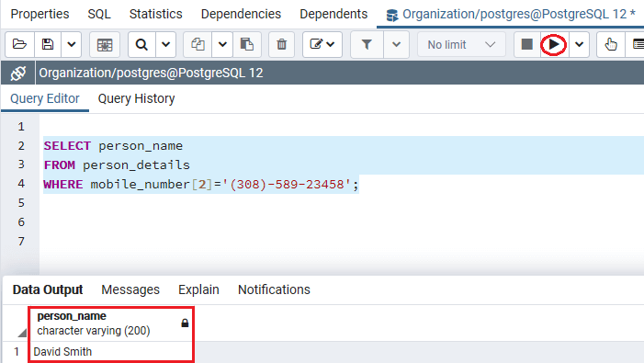Expand the Copy options dropdown arrow
The width and height of the screenshot is (644, 363).
[x=222, y=44]
